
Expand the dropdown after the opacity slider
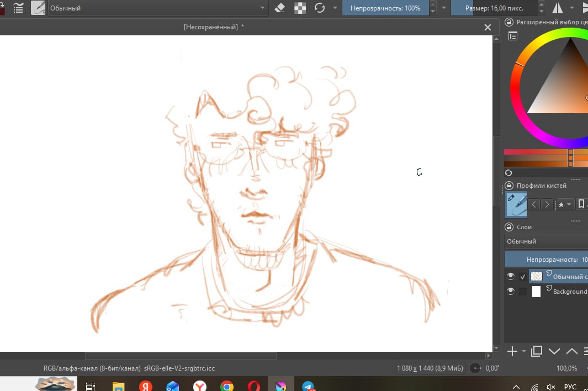pos(444,8)
